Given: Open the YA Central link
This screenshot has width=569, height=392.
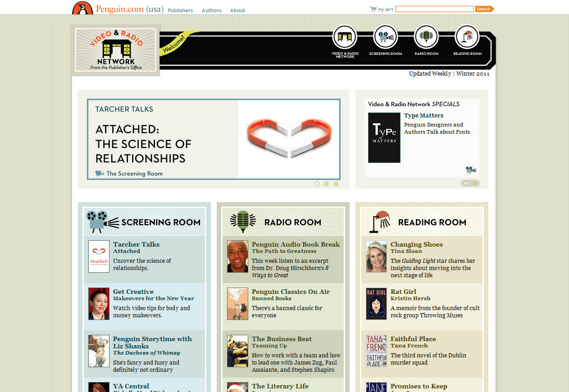Looking at the screenshot, I should (x=131, y=386).
